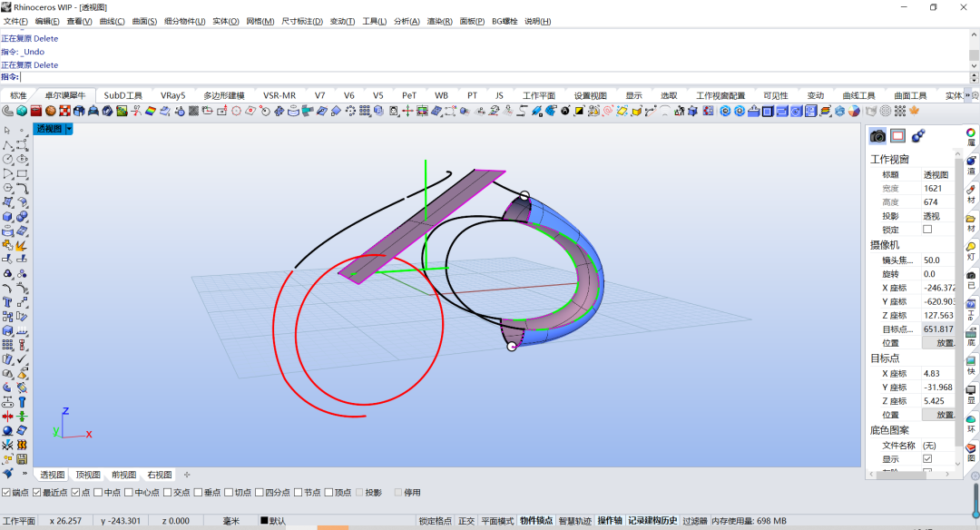Click the rainbow surface analysis icon
The image size is (980, 530).
(150, 112)
